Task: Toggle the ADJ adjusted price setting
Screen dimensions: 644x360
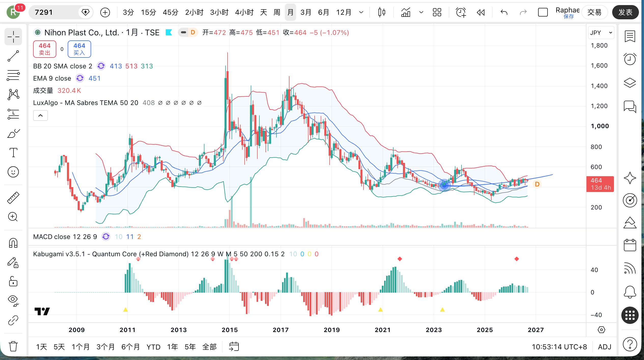Action: point(605,347)
